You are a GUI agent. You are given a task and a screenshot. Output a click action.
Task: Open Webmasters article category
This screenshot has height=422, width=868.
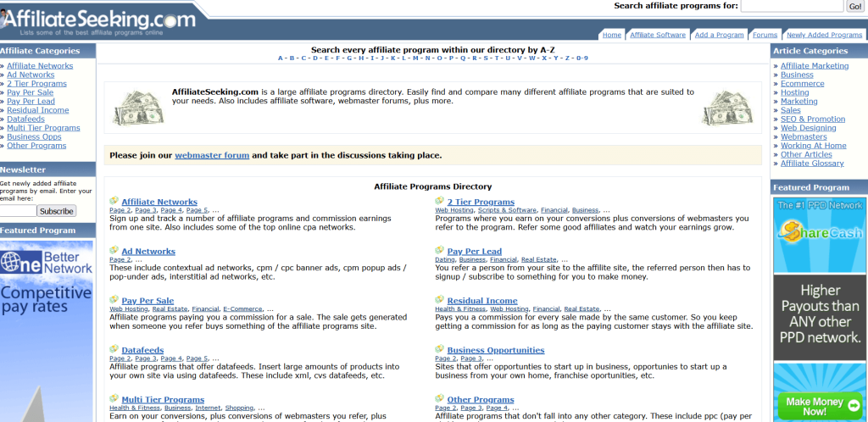point(804,136)
